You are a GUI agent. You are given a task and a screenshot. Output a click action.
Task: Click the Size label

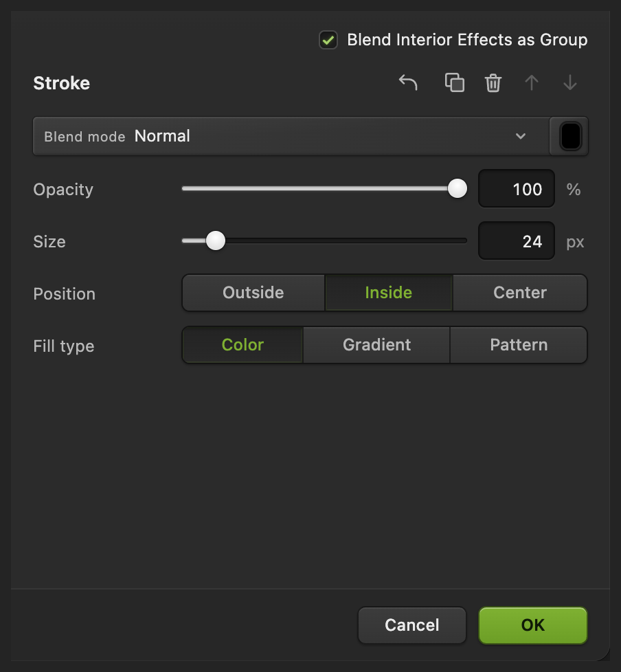tap(49, 242)
